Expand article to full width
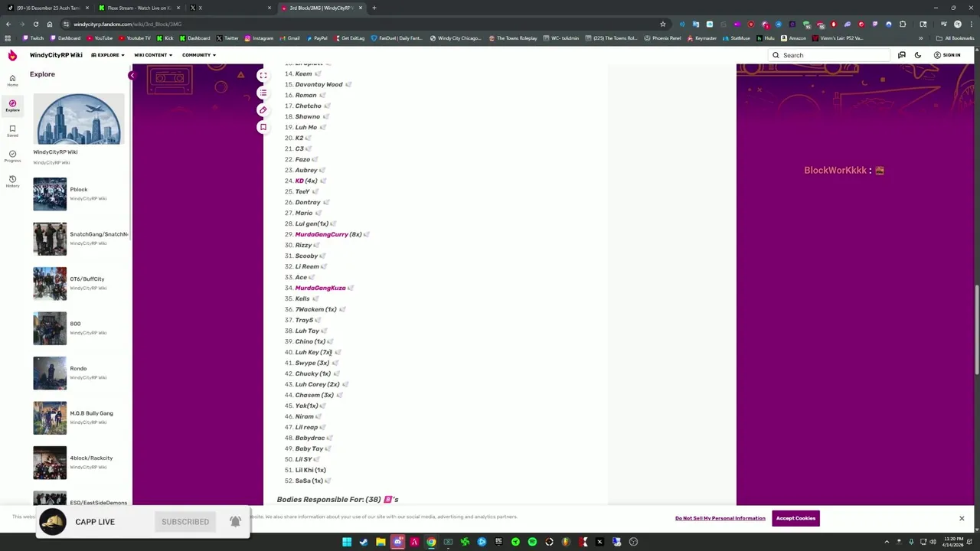This screenshot has height=551, width=980. coord(263,76)
